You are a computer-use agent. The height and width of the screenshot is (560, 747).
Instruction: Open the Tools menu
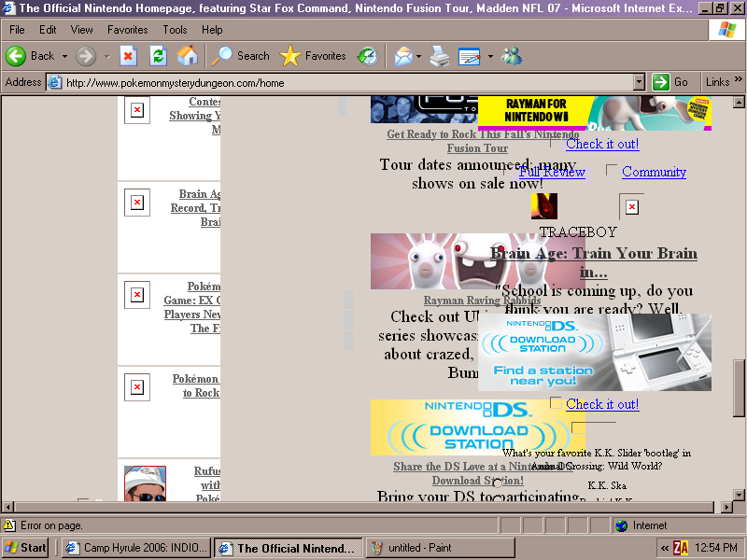point(175,30)
